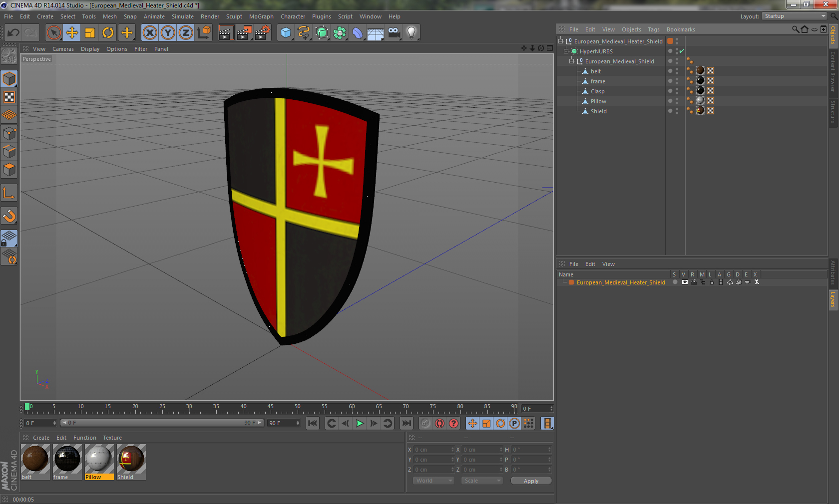Toggle layer visibility eye for European_Medieval_Heater_Shield
Viewport: 839px width, 504px height.
coord(685,282)
